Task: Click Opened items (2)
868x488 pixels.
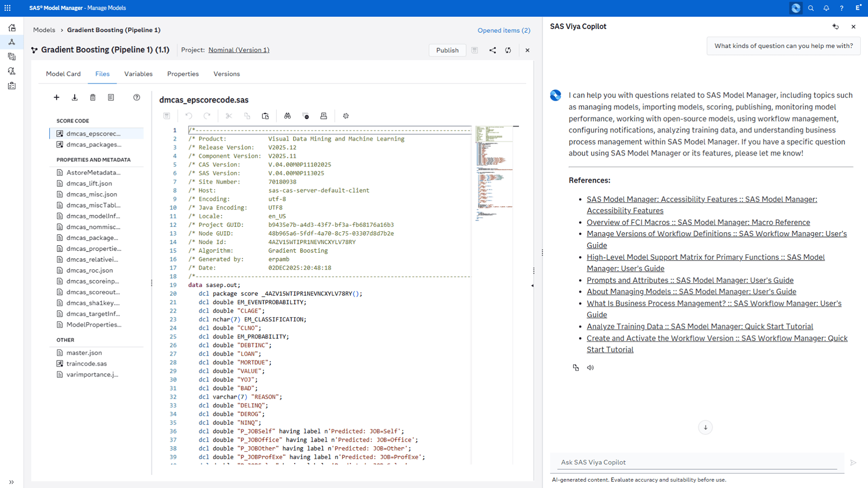Action: tap(503, 30)
